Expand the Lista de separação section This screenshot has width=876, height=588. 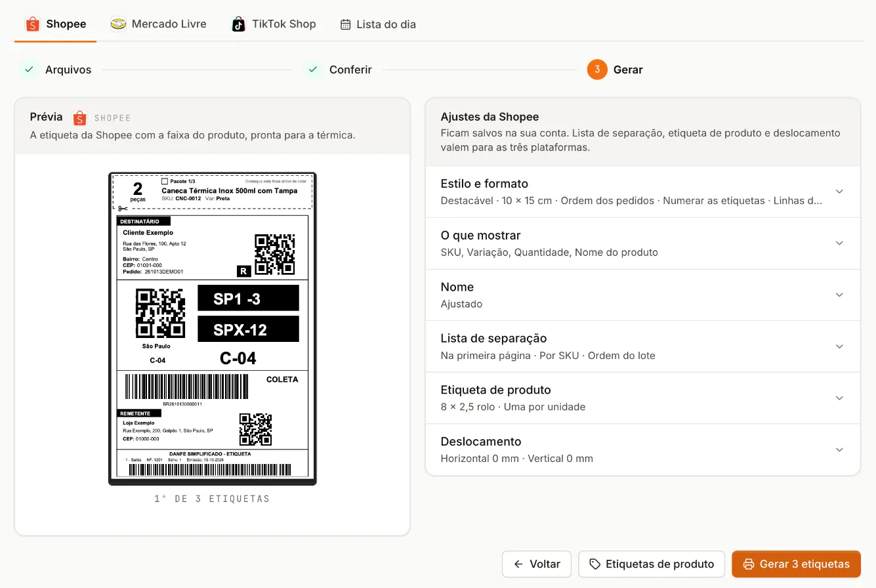(x=643, y=346)
